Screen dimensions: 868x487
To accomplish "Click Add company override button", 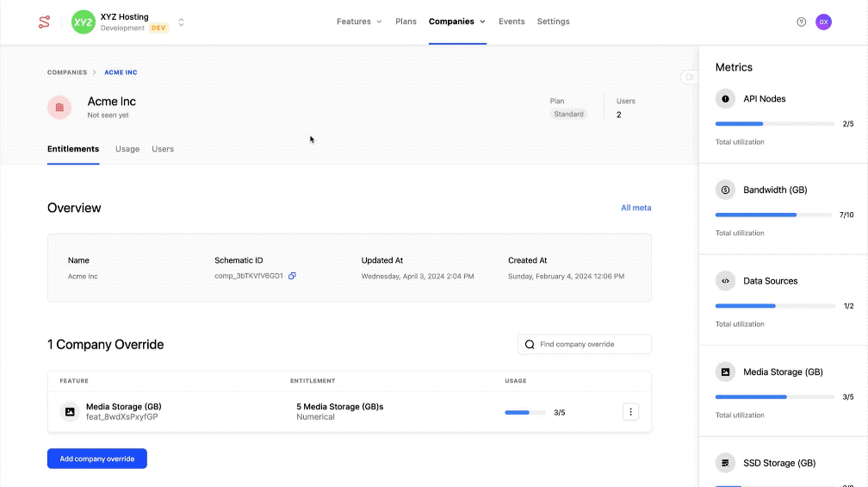I will [97, 459].
